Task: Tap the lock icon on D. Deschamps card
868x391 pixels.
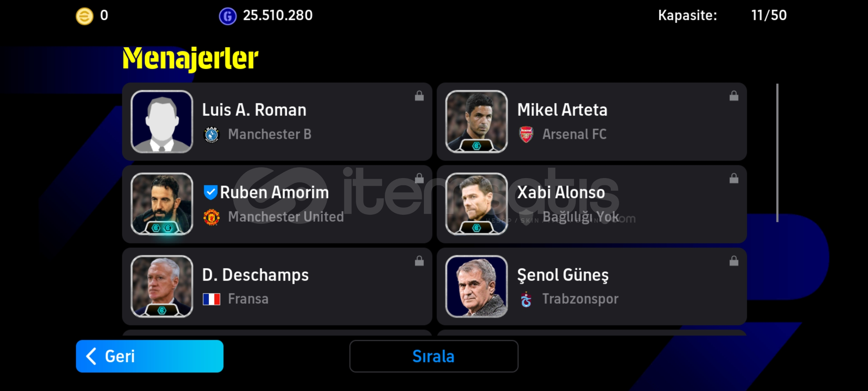Action: 419,261
